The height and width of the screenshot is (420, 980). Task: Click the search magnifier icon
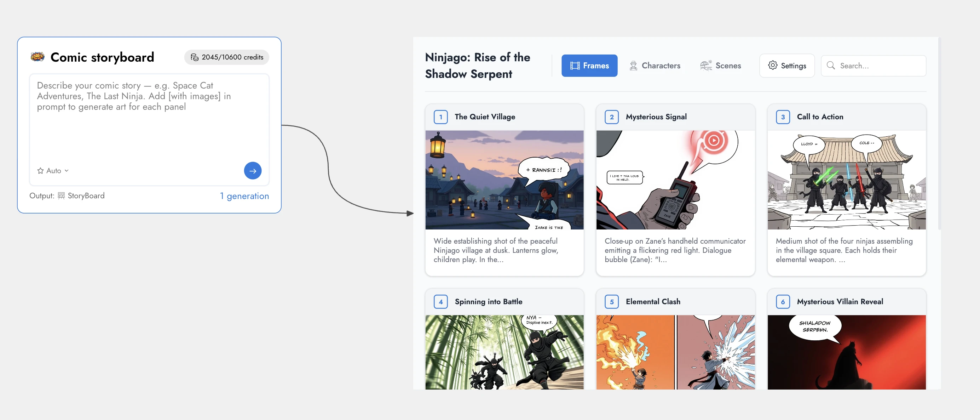click(831, 66)
